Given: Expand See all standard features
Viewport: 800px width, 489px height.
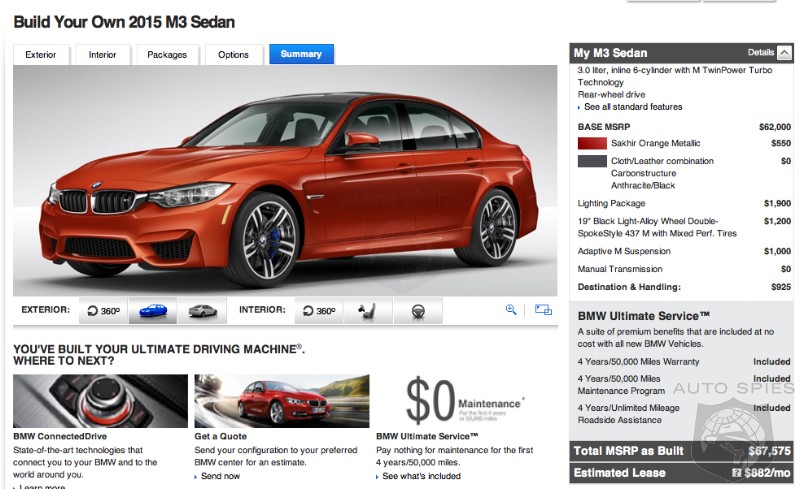Looking at the screenshot, I should 633,107.
